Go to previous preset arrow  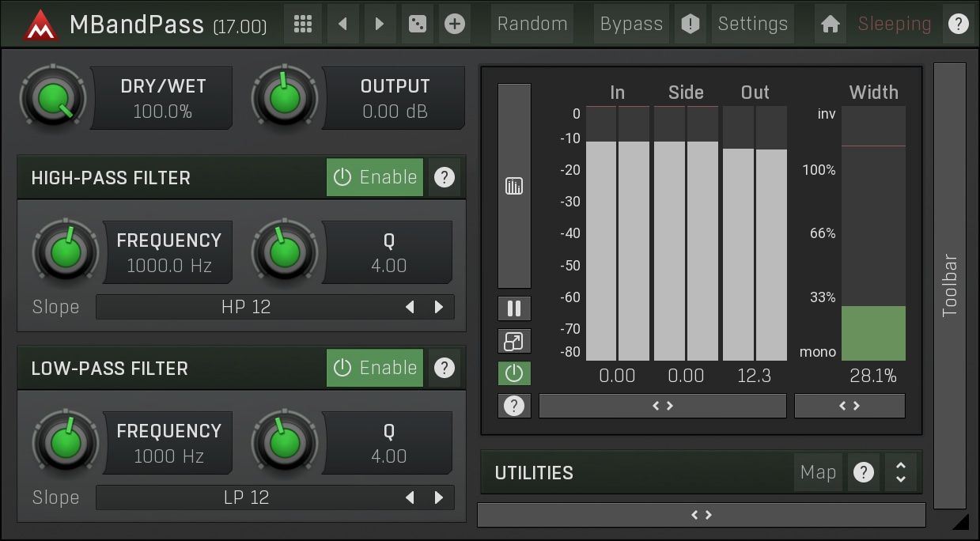point(342,24)
